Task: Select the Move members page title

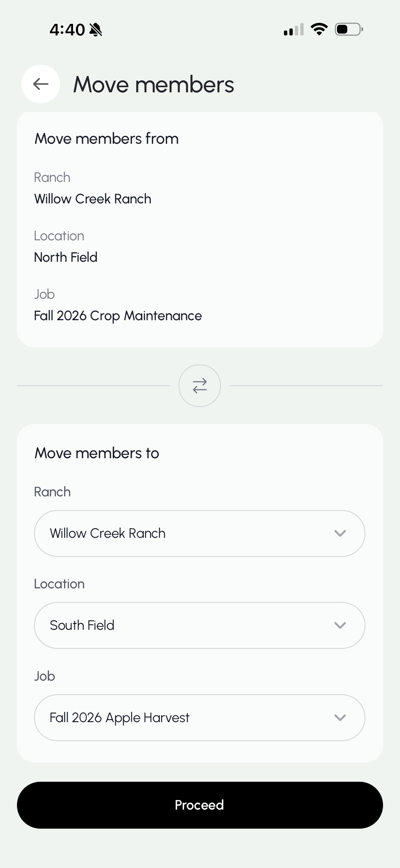Action: click(x=153, y=84)
